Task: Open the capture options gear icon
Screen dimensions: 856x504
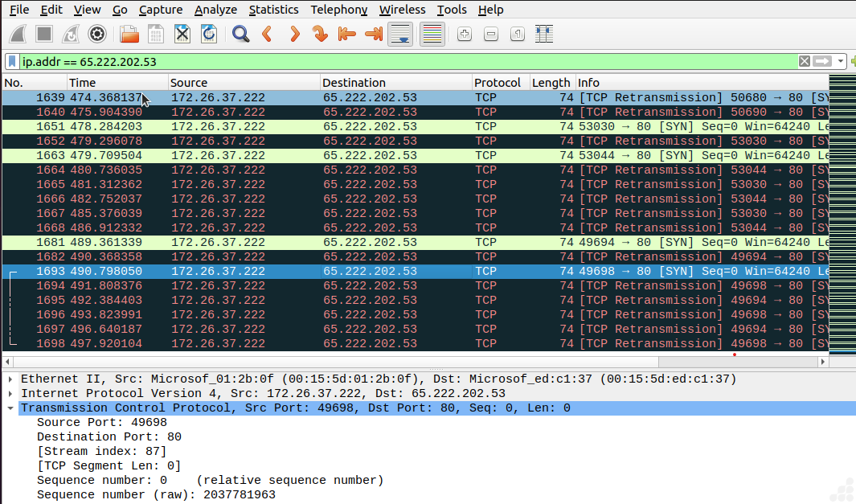Action: [97, 34]
